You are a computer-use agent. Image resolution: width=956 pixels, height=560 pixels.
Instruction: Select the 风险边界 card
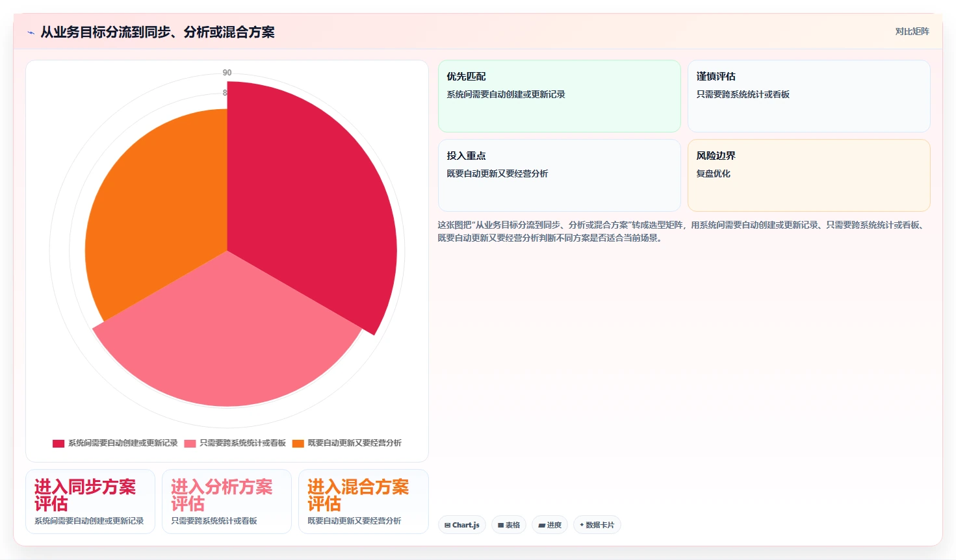point(808,175)
